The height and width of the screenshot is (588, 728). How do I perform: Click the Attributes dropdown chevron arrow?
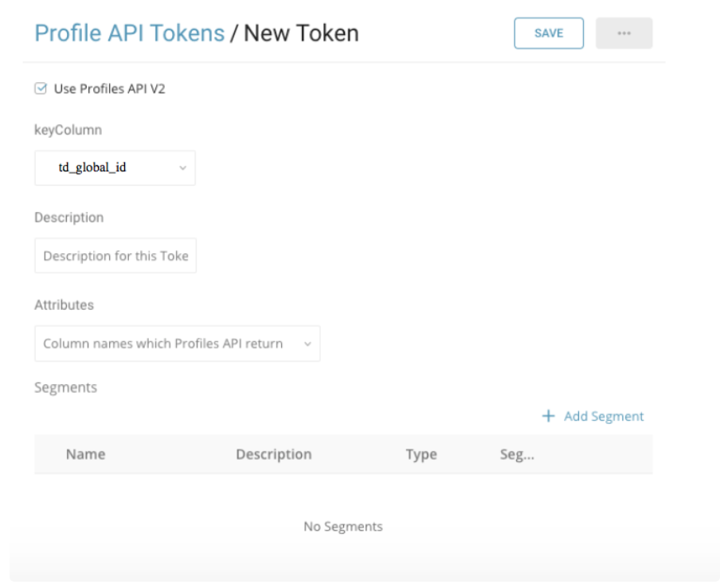pos(307,343)
